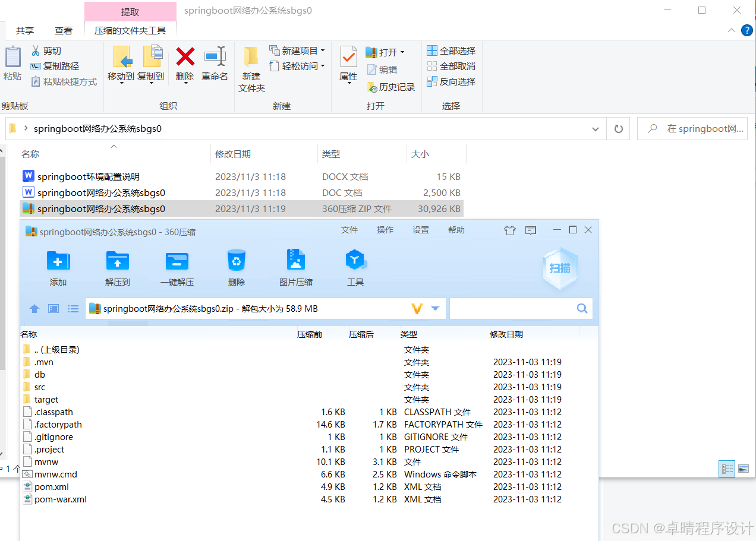Open the 帮助 menu in 360压缩
The height and width of the screenshot is (541, 756).
456,230
